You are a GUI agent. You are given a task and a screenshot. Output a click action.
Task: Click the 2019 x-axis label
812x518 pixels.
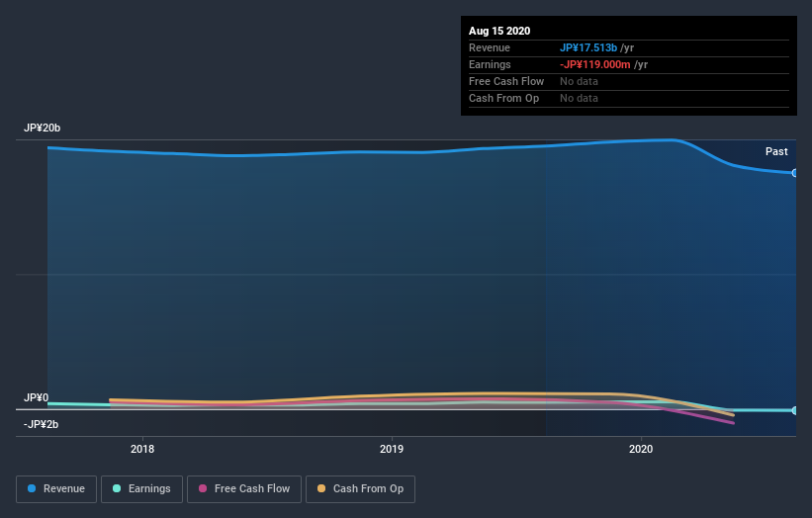[x=392, y=449]
